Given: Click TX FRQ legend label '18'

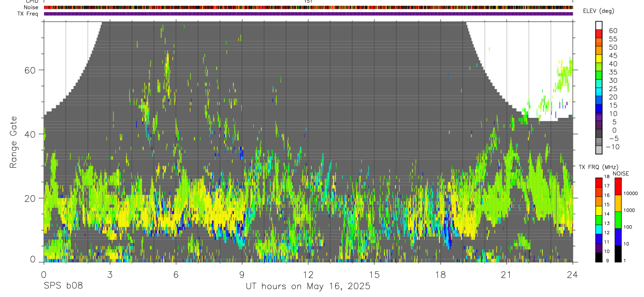Looking at the screenshot, I should 607,177.
